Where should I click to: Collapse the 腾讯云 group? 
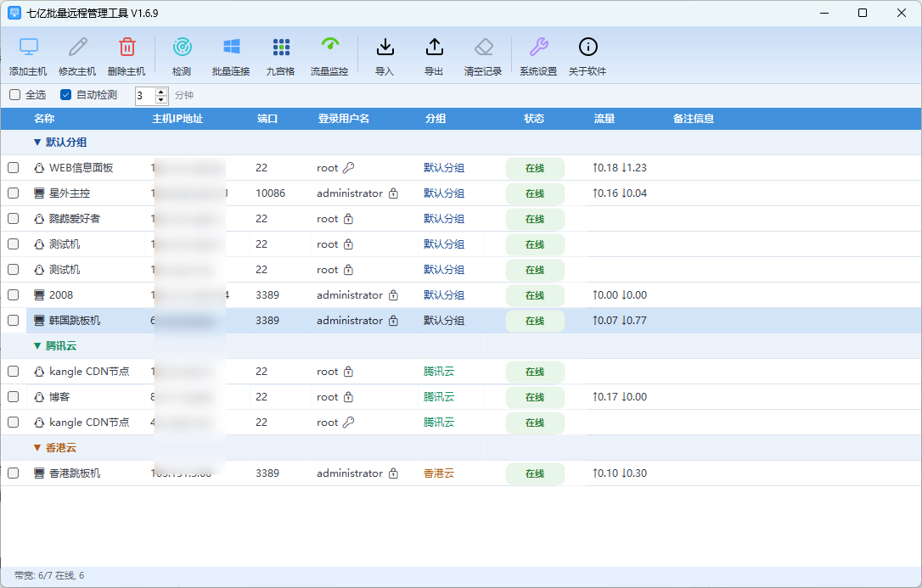click(37, 346)
